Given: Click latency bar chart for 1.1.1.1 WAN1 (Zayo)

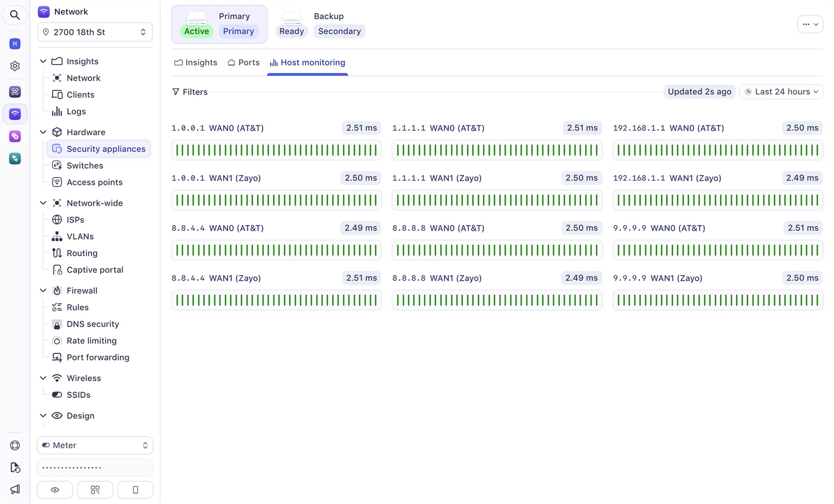Looking at the screenshot, I should tap(497, 200).
